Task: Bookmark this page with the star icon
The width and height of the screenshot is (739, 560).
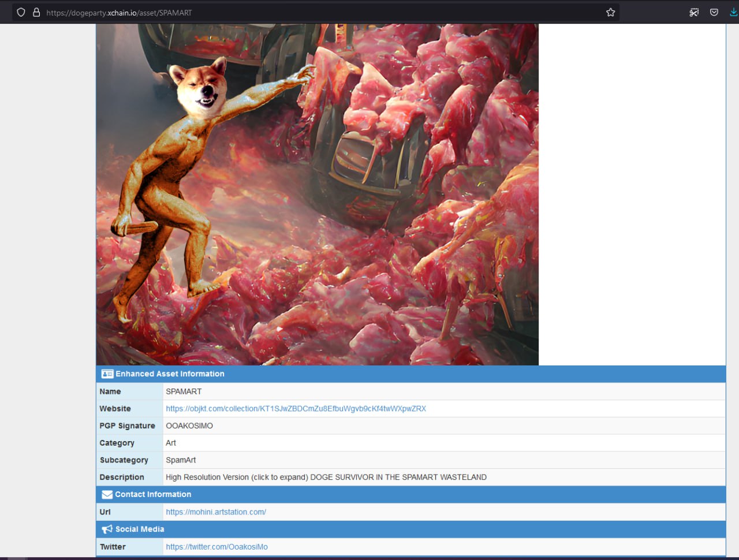Action: (610, 12)
